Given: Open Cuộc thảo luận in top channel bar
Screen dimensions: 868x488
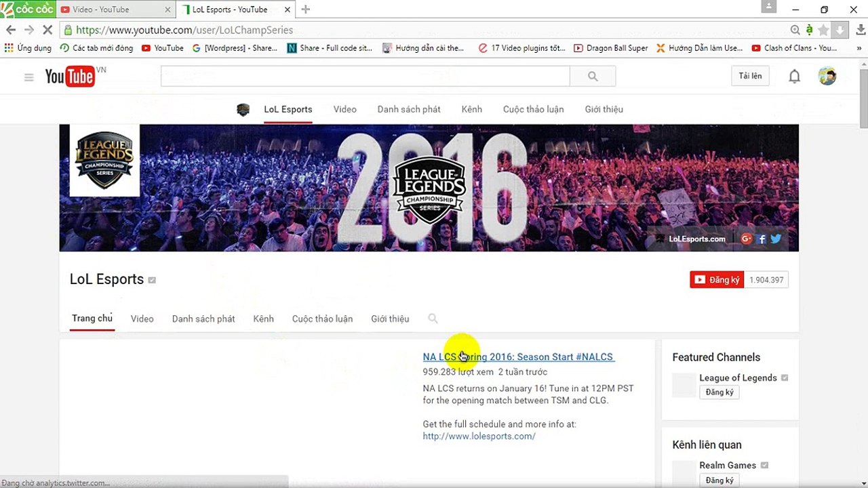Looking at the screenshot, I should pyautogui.click(x=534, y=109).
